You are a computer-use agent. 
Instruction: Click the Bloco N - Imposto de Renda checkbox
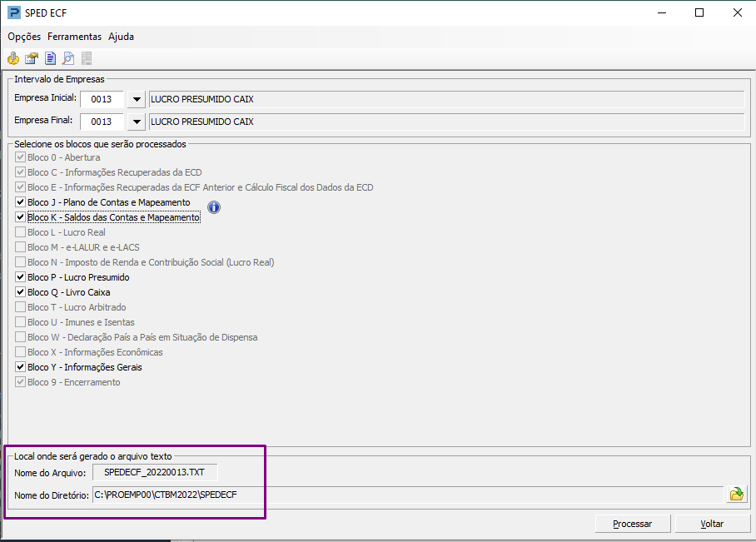pyautogui.click(x=20, y=261)
